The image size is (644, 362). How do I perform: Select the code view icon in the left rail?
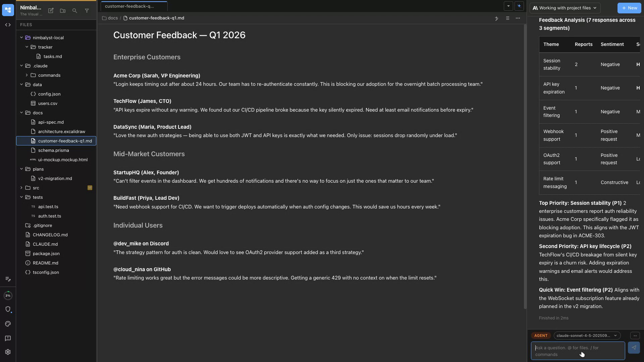point(8,24)
